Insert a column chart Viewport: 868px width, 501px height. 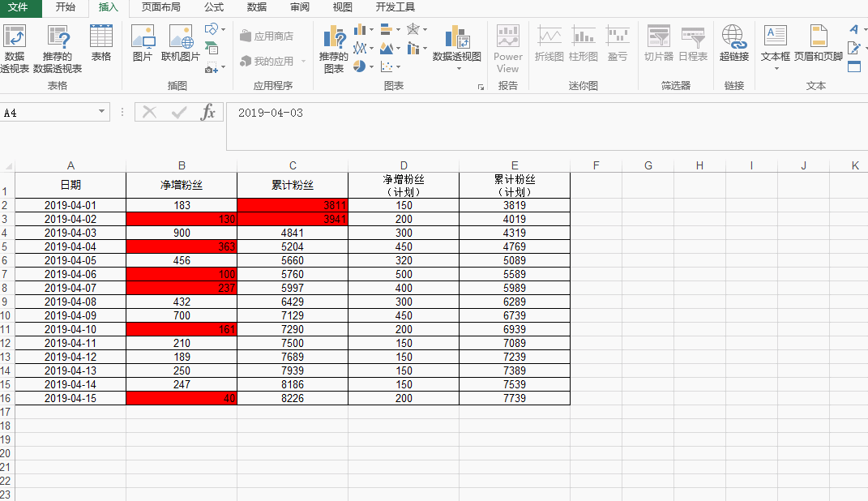pyautogui.click(x=361, y=29)
